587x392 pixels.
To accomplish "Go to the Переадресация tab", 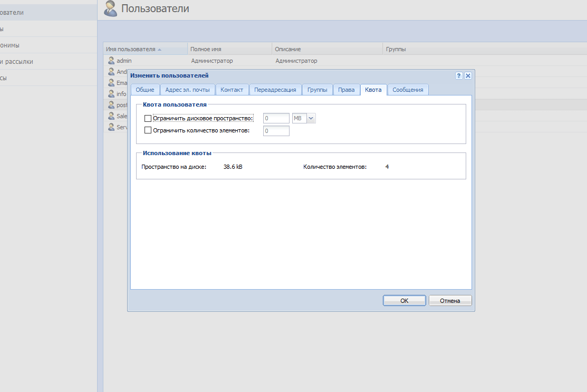I will point(275,90).
